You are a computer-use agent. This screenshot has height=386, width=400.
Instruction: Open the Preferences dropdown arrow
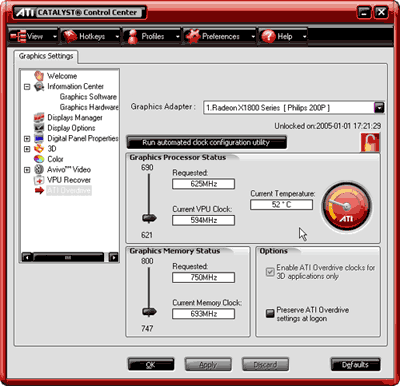coord(253,37)
